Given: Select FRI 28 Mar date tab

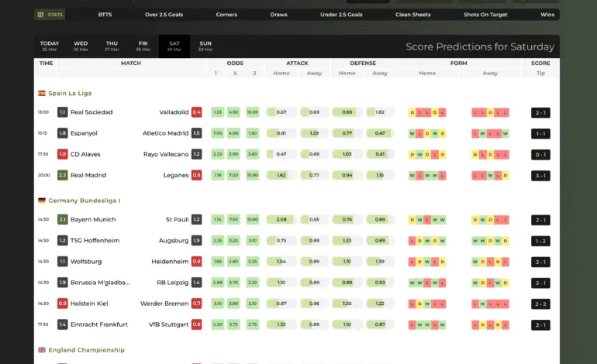Looking at the screenshot, I should tap(143, 46).
